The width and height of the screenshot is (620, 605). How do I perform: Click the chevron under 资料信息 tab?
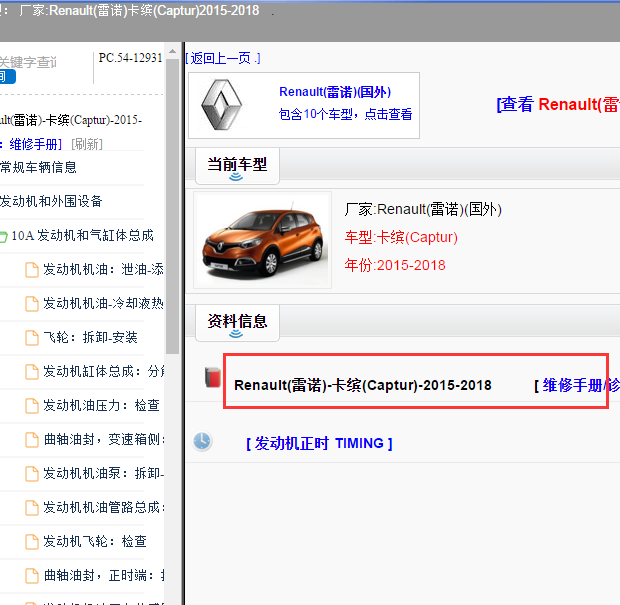click(236, 334)
